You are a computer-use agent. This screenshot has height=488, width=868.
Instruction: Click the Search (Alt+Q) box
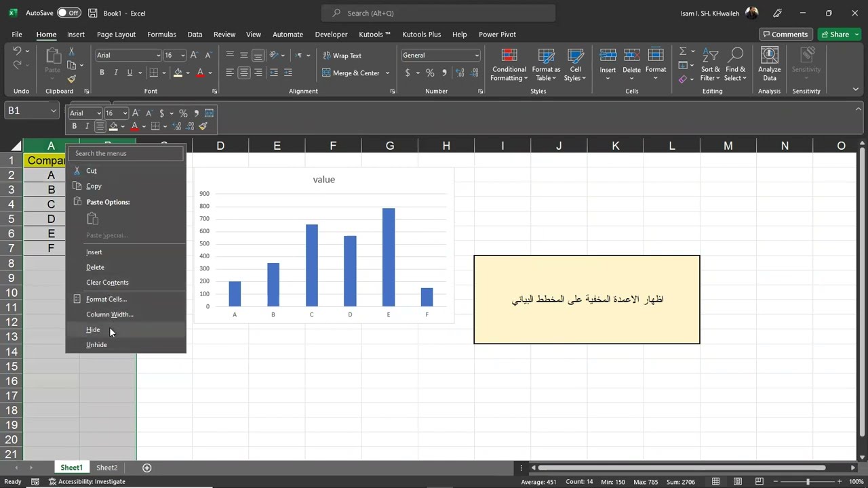438,13
